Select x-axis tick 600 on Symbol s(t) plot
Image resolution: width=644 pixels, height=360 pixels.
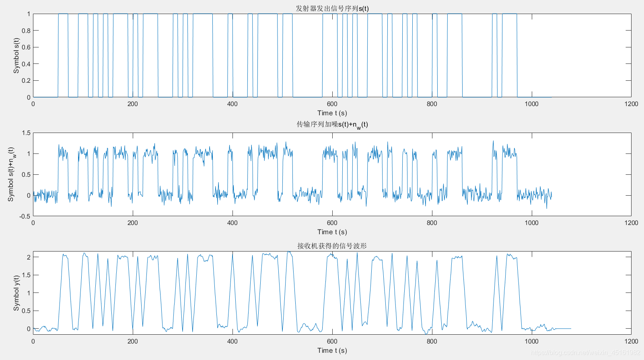332,104
